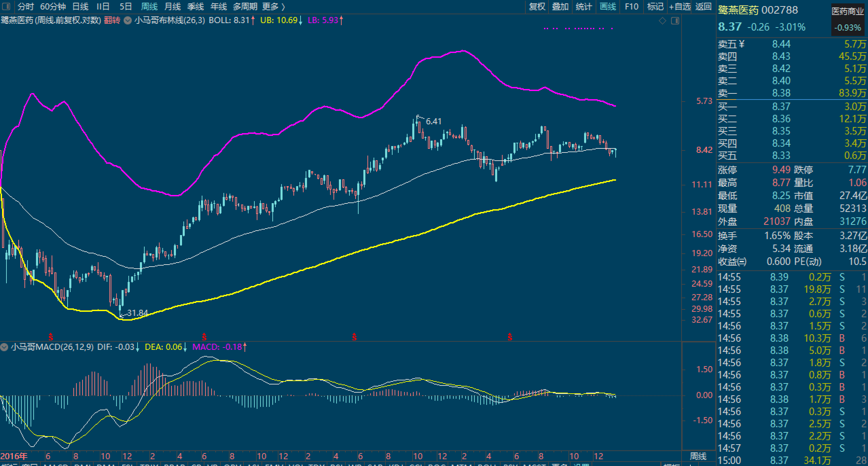The width and height of the screenshot is (868, 466).
Task: Toggle 复权 price adjustment
Action: tap(537, 6)
